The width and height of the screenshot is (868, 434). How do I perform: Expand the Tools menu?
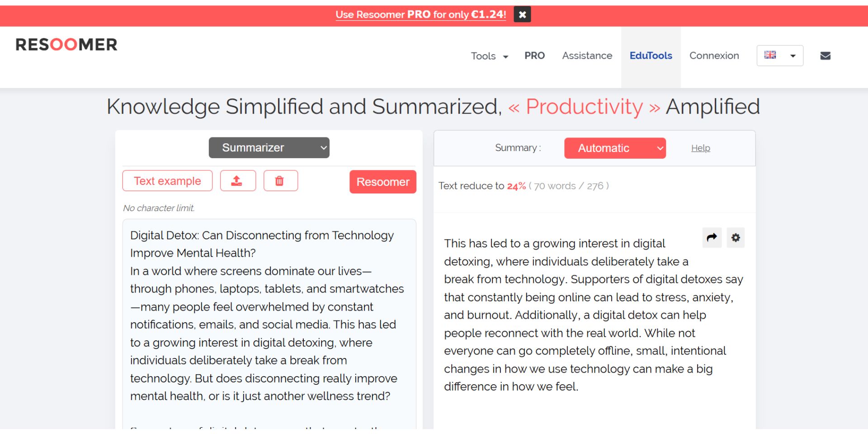[x=489, y=56]
